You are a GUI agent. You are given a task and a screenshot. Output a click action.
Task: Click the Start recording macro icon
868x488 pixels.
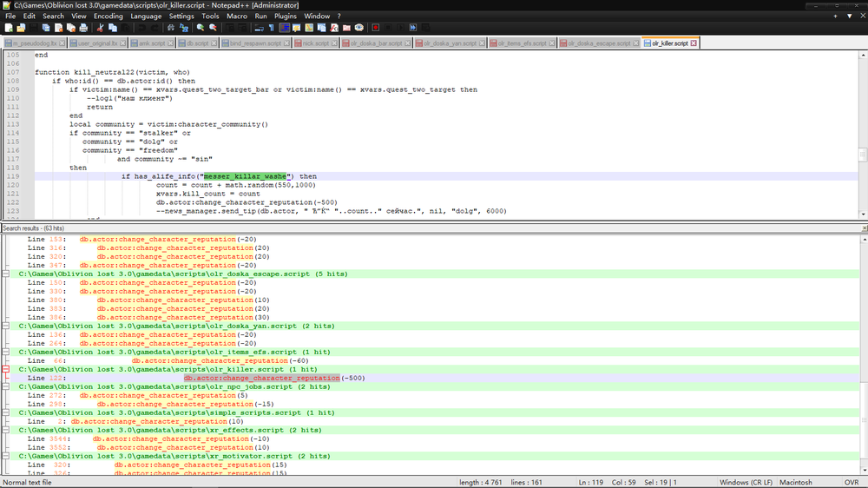[374, 28]
